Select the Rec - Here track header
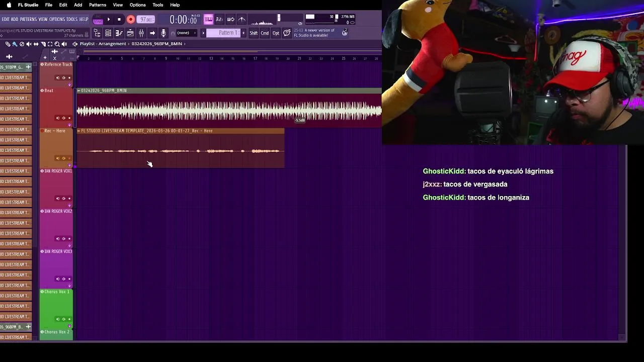644x362 pixels. pyautogui.click(x=56, y=147)
